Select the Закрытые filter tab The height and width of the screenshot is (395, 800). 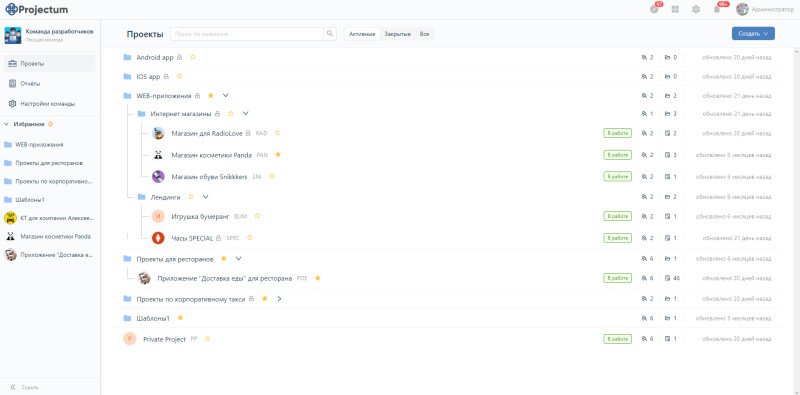tap(397, 34)
